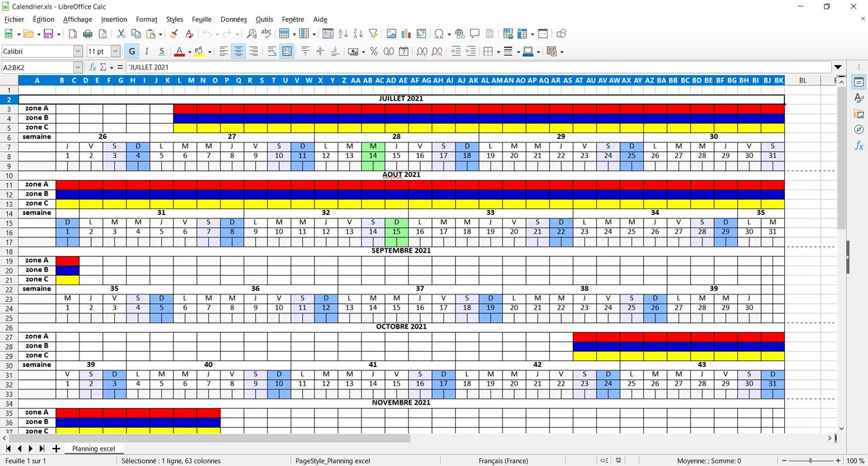This screenshot has width=868, height=466.
Task: Increase indent of cell content
Action: [x=456, y=51]
